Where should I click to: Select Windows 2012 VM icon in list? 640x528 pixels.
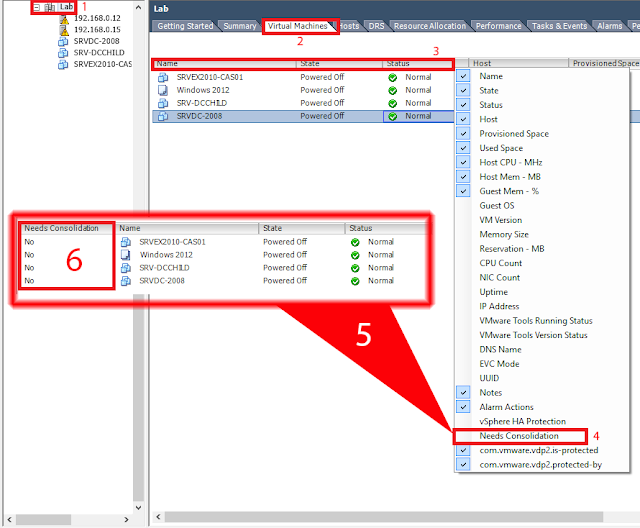[163, 90]
